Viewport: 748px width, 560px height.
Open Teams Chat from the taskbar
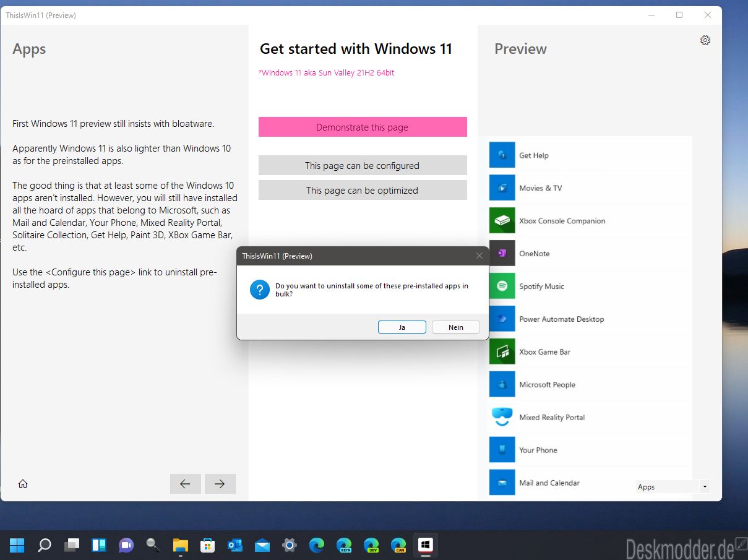(x=126, y=545)
